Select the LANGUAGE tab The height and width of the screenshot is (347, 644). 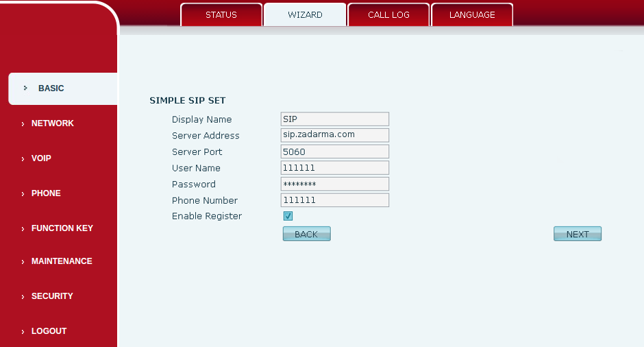(x=472, y=15)
